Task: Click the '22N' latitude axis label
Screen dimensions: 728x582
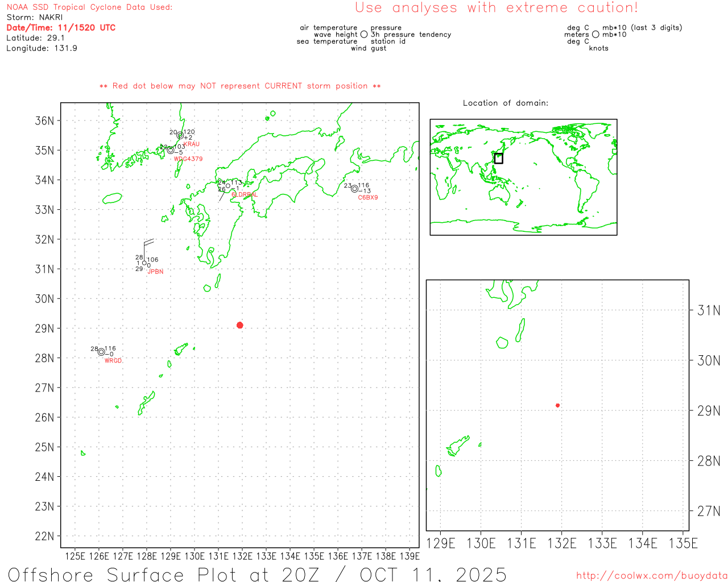Action: pos(44,537)
